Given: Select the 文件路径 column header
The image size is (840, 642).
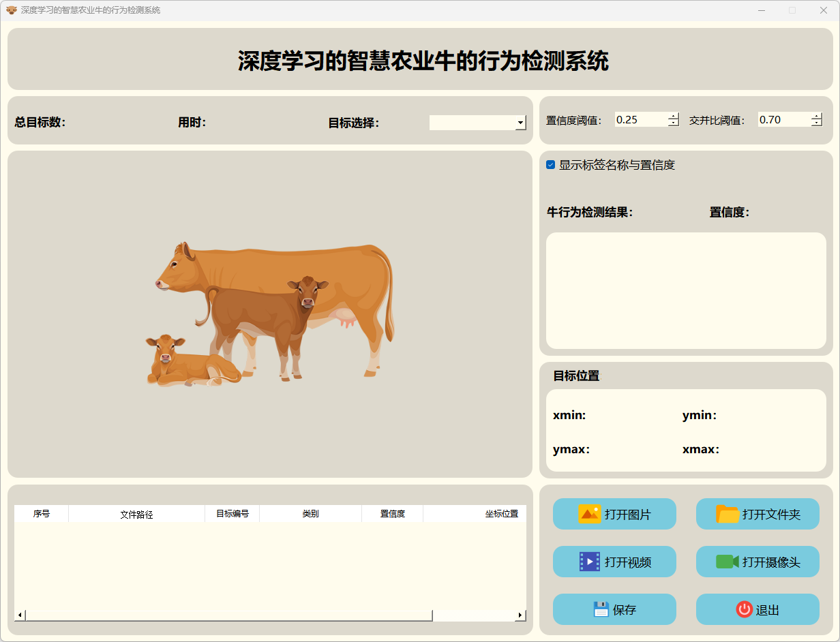Looking at the screenshot, I should 136,514.
